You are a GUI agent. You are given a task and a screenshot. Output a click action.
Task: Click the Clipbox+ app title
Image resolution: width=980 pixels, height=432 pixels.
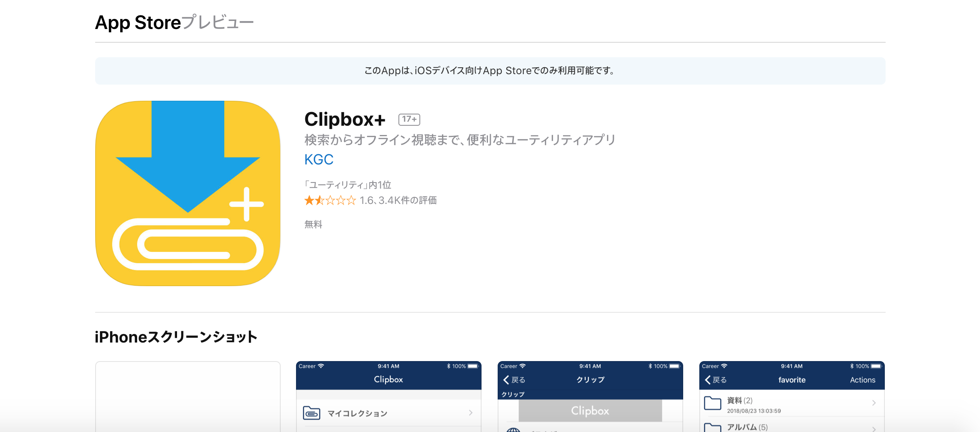coord(345,119)
